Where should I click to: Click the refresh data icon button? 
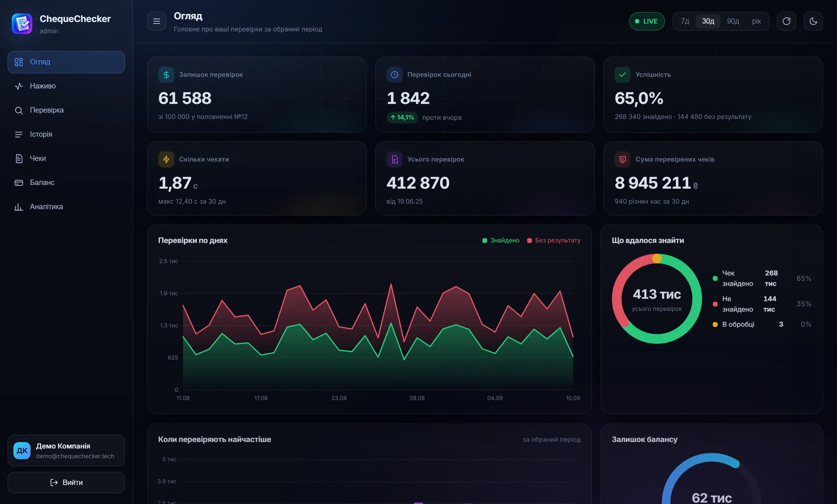(786, 21)
